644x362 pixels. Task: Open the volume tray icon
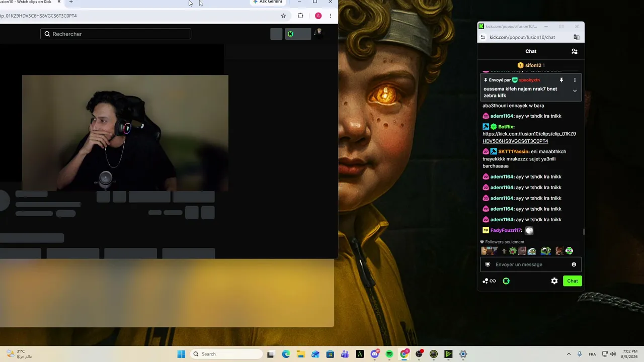click(x=613, y=354)
